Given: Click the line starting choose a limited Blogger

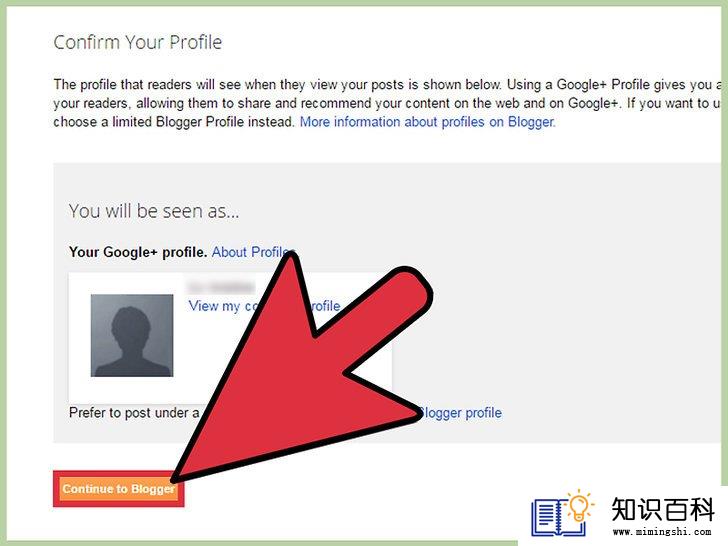Looking at the screenshot, I should 174,122.
